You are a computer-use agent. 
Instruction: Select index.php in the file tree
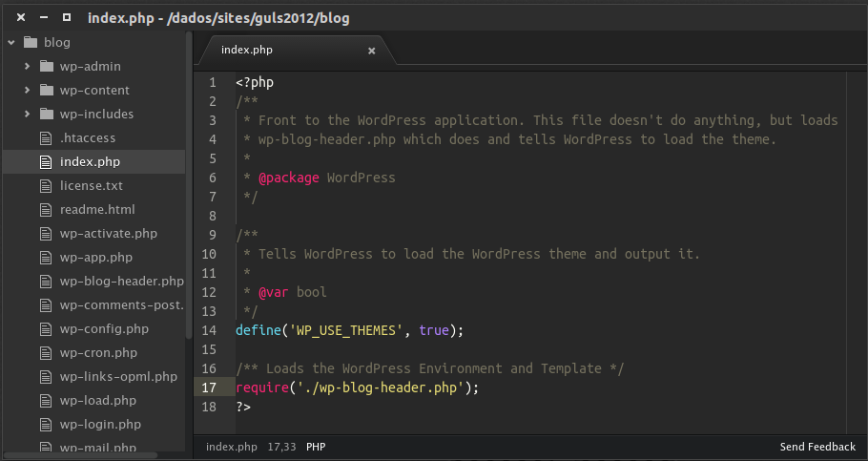click(90, 162)
